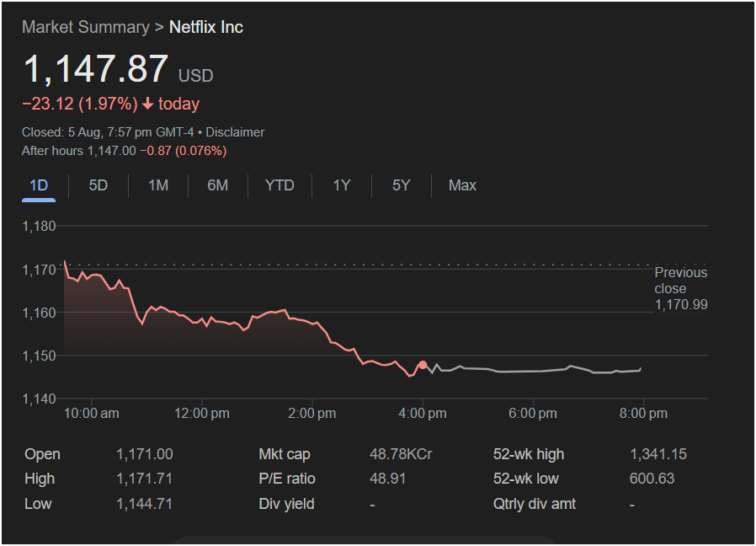This screenshot has width=756, height=546.
Task: Select the YTD tab
Action: click(x=280, y=185)
